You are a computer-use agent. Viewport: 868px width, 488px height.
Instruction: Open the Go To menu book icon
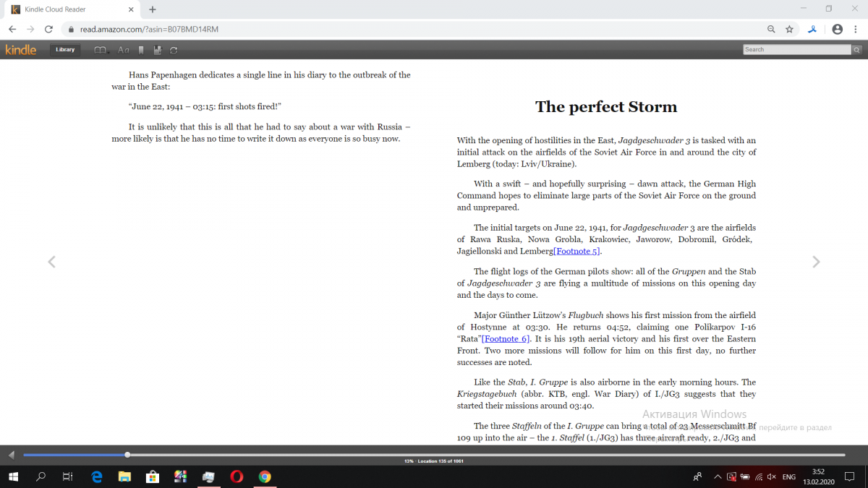click(101, 50)
